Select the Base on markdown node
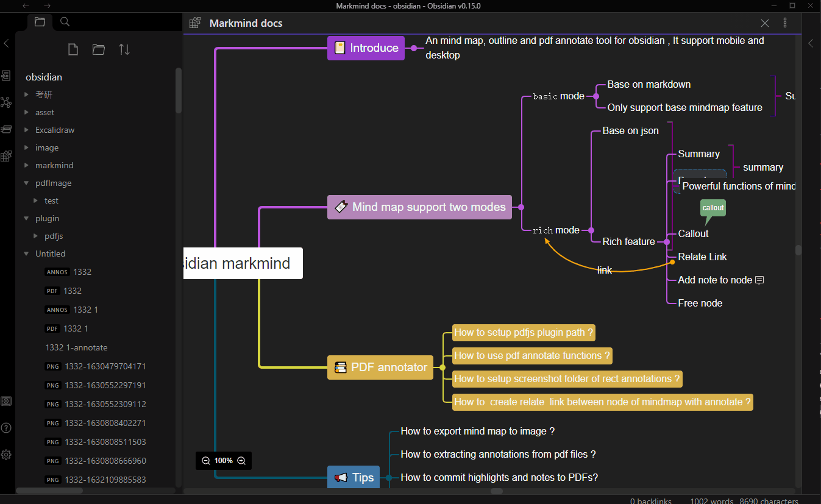The image size is (821, 504). tap(649, 85)
